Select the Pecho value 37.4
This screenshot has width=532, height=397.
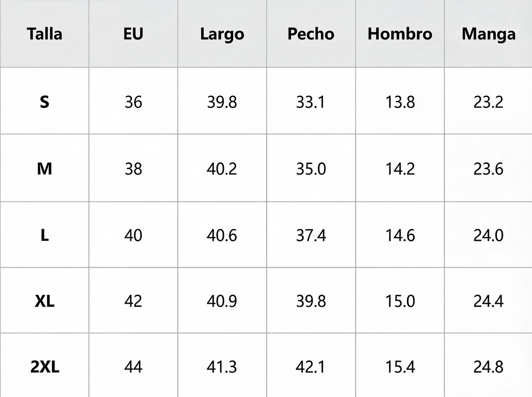click(311, 235)
